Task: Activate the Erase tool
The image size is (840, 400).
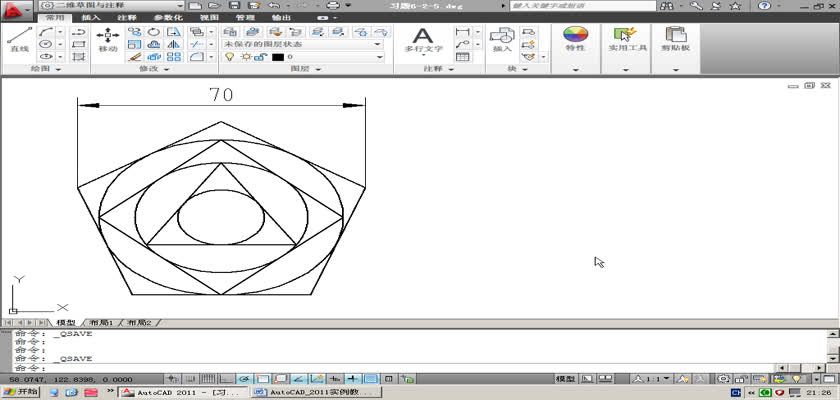Action: (x=134, y=56)
